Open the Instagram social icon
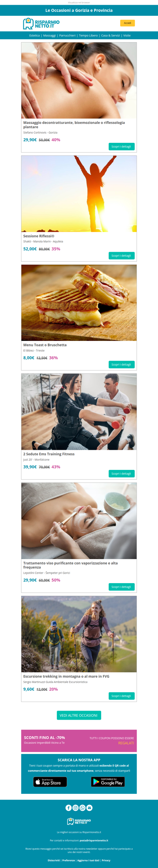Image resolution: width=158 pixels, height=868 pixels. tap(75, 808)
